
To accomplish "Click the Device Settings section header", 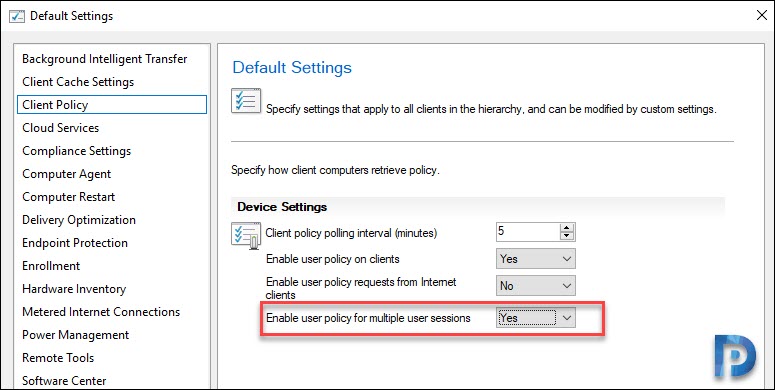I will 282,207.
